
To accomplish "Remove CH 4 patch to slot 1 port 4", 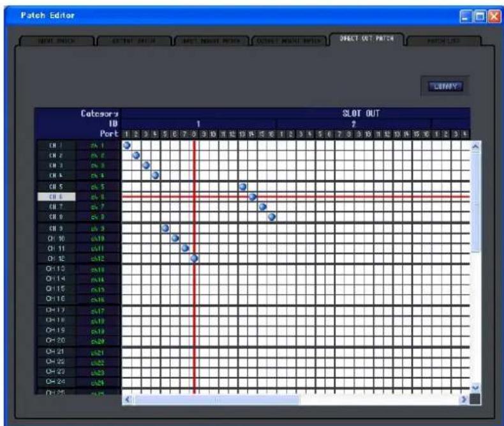I will [156, 175].
